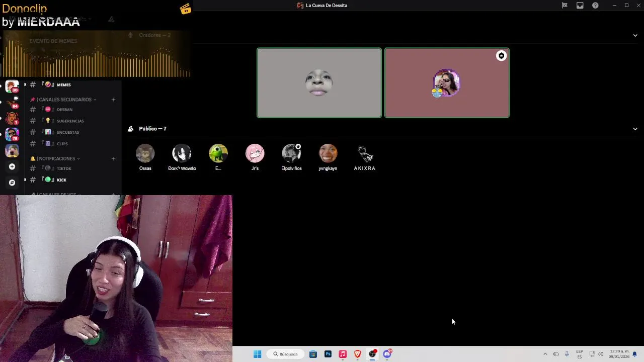
Task: Open OBS Studio from the taskbar
Action: tap(372, 354)
